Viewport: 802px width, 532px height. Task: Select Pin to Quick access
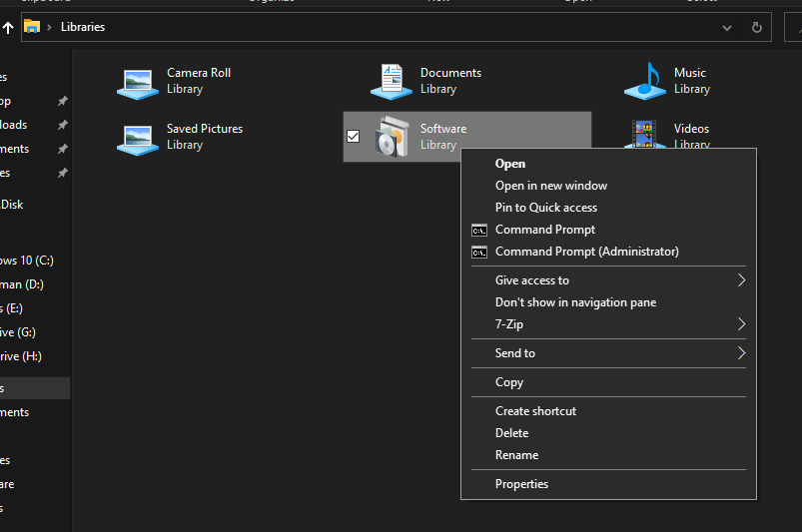pos(545,208)
